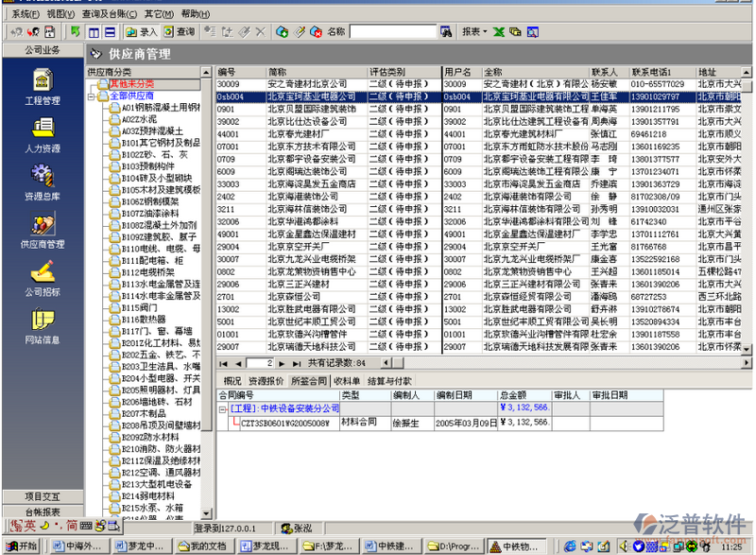Click the Windows 开始 start button
The height and width of the screenshot is (555, 756).
21,546
